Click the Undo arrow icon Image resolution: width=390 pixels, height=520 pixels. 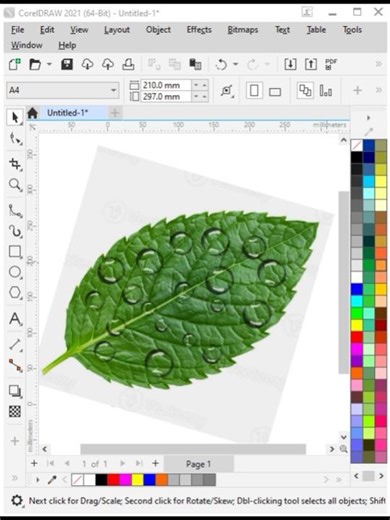click(221, 64)
